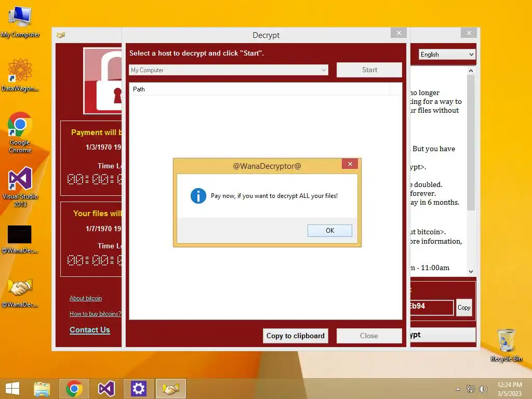Screen dimensions: 532x399
Task: Open the gear settings app in taskbar
Action: click(138, 389)
